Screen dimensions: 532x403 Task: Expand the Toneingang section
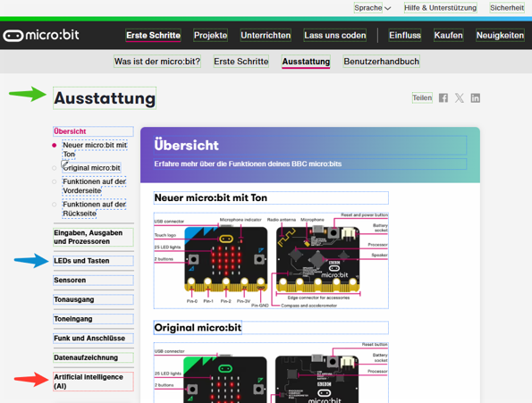pos(93,319)
